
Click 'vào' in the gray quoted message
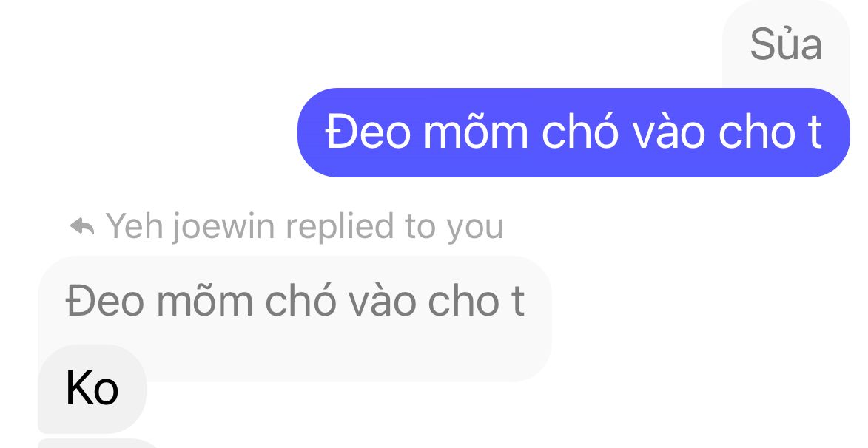(382, 302)
